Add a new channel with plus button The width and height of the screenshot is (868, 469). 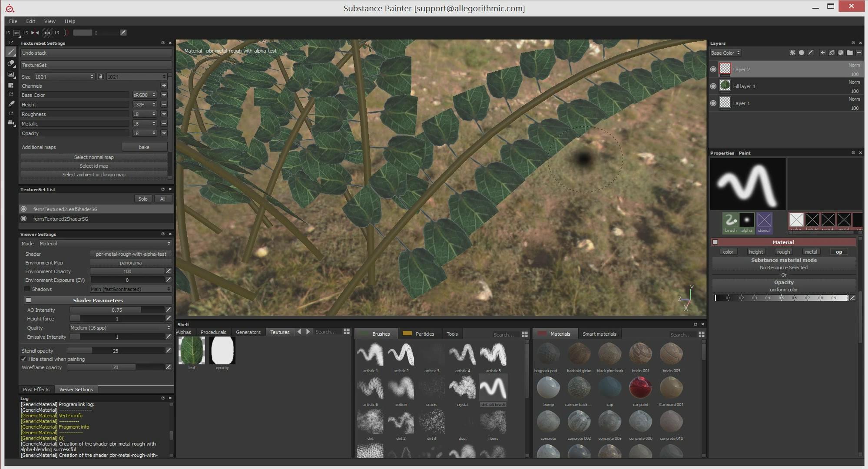click(164, 86)
